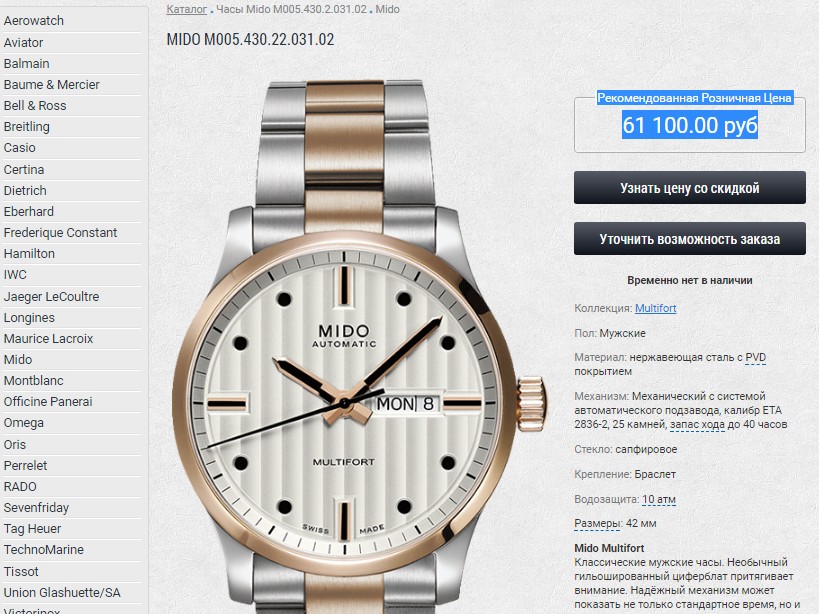
Task: Open the Multifort collection link
Action: pyautogui.click(x=656, y=308)
